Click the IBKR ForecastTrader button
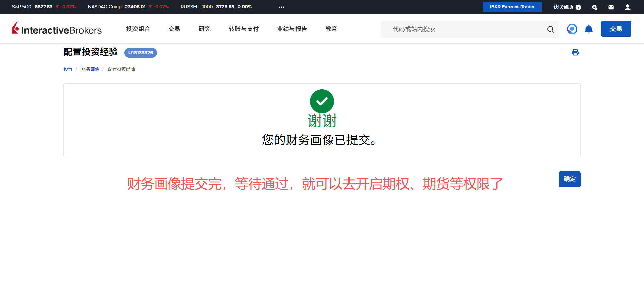644x295 pixels. 512,7
